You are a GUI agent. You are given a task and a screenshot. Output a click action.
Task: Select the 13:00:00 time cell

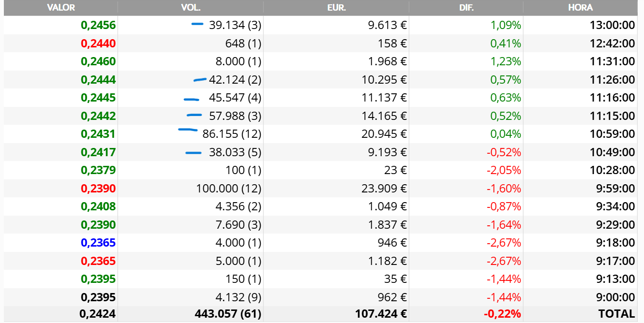[612, 25]
